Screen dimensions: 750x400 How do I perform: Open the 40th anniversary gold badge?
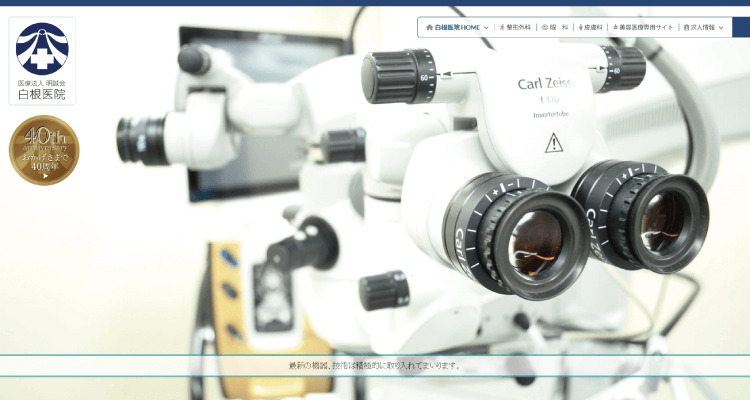(44, 150)
